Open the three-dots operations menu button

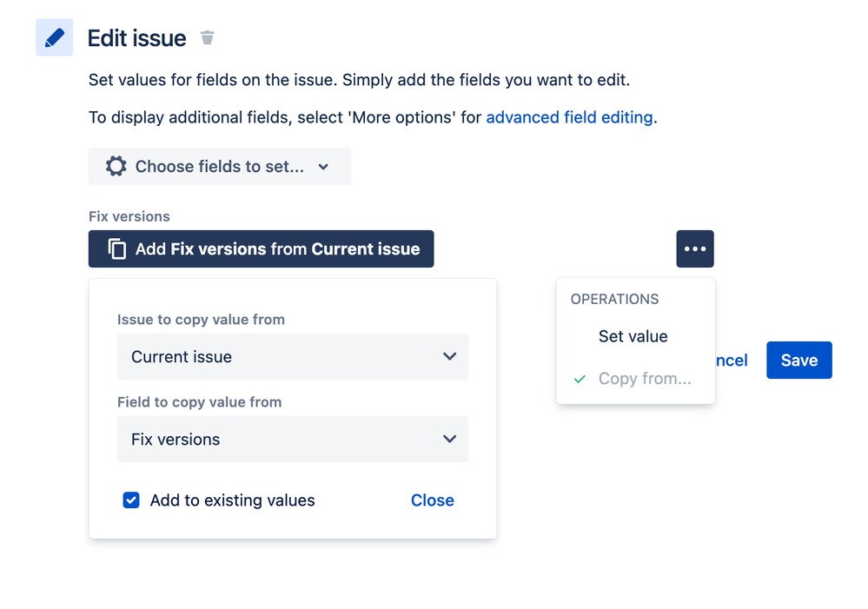click(x=695, y=248)
